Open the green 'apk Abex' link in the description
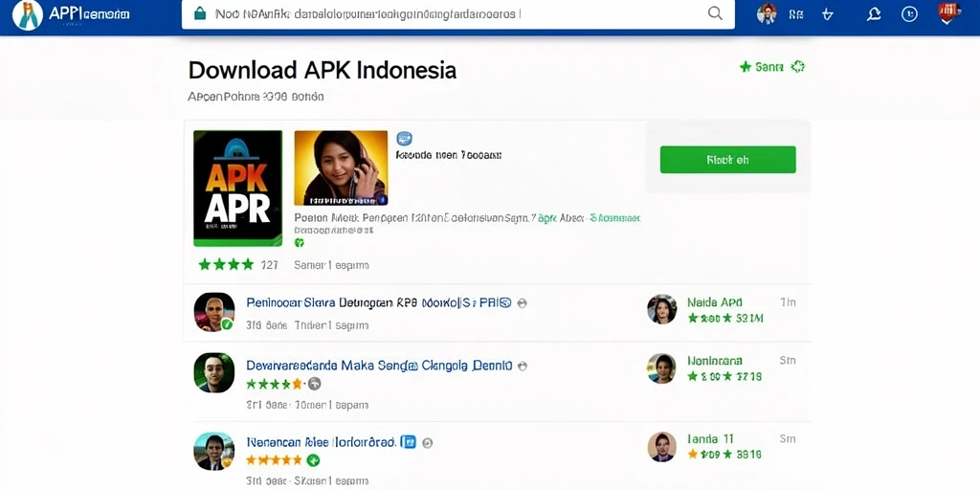 pyautogui.click(x=561, y=218)
